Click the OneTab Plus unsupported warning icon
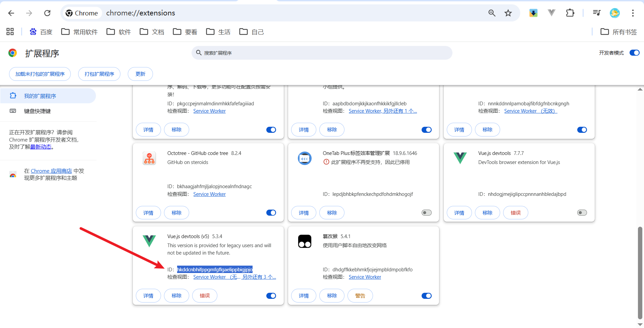644x328 pixels. (x=326, y=162)
